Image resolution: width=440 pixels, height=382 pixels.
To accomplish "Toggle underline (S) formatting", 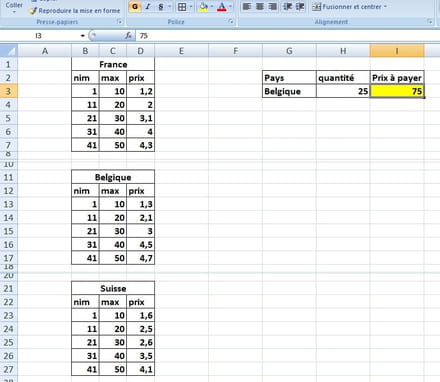I will pyautogui.click(x=161, y=7).
